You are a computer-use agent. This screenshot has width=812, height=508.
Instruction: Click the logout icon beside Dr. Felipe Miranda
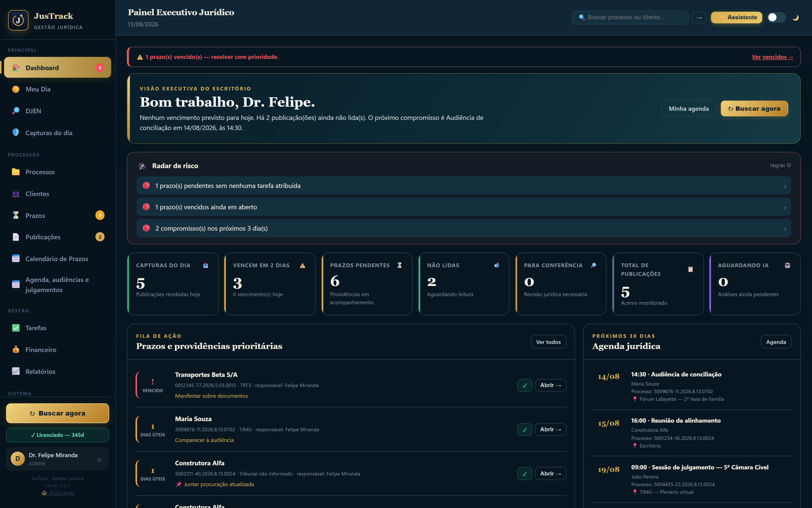coord(99,460)
